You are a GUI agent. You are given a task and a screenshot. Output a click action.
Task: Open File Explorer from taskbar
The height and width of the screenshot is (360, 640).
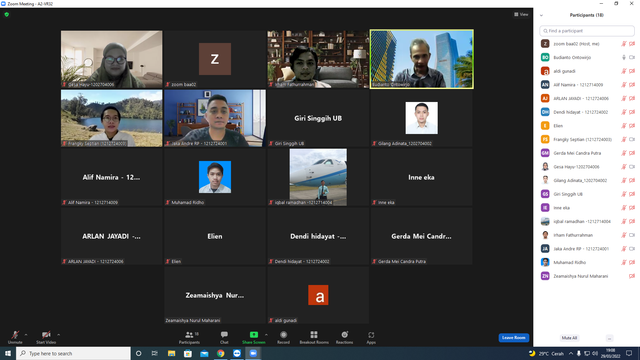coord(171,353)
